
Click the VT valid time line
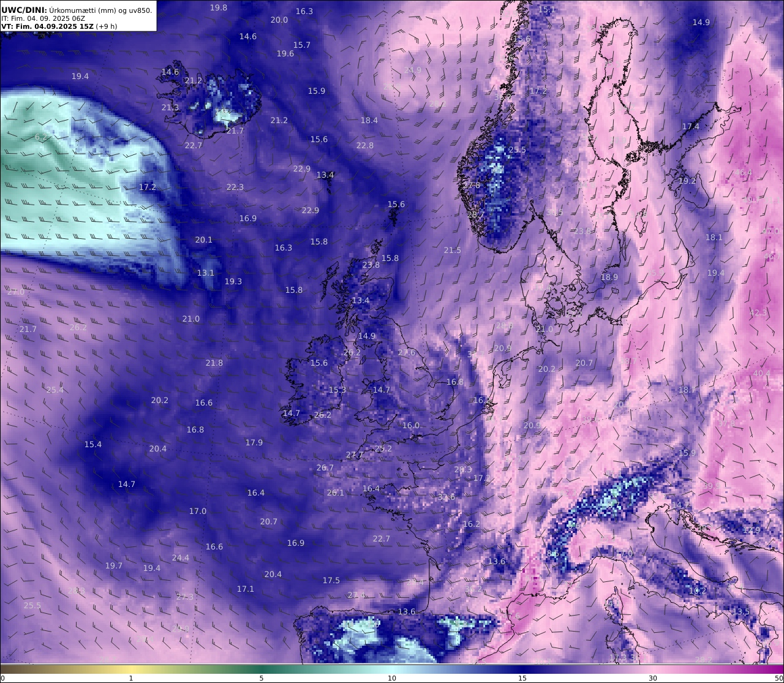pyautogui.click(x=59, y=26)
